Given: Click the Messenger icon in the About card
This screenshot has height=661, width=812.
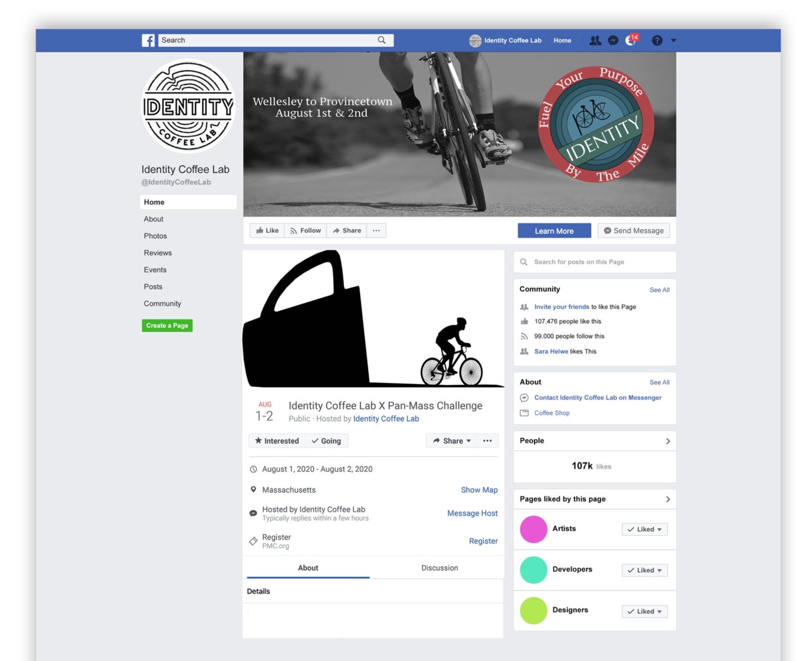Looking at the screenshot, I should (524, 398).
